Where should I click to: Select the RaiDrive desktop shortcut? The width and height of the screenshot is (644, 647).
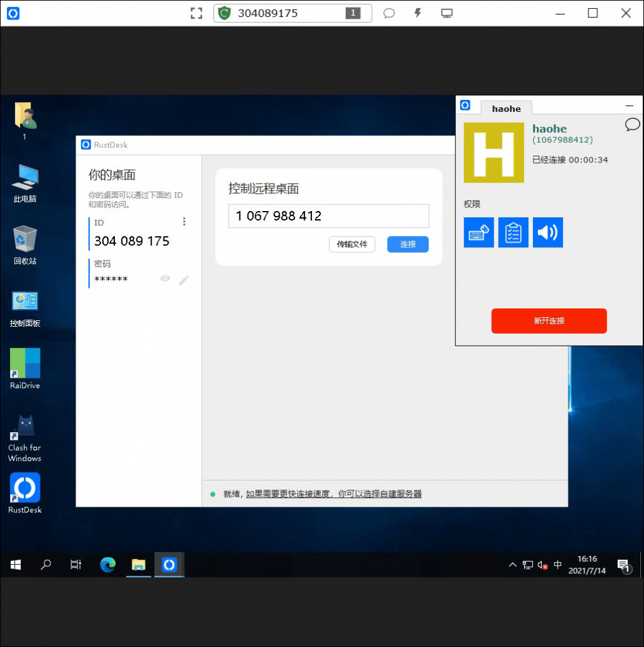(x=25, y=369)
